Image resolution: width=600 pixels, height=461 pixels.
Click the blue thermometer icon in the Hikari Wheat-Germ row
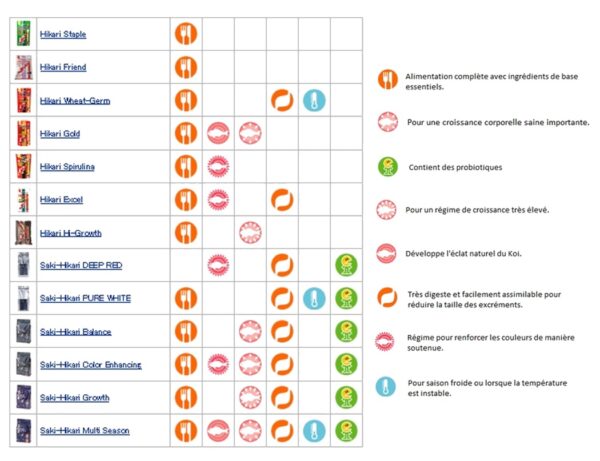tap(314, 100)
